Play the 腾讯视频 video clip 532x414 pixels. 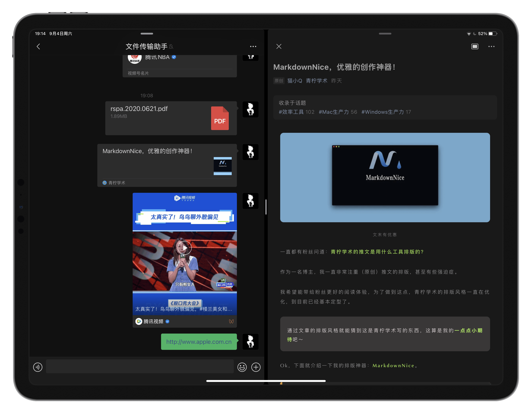coord(184,248)
